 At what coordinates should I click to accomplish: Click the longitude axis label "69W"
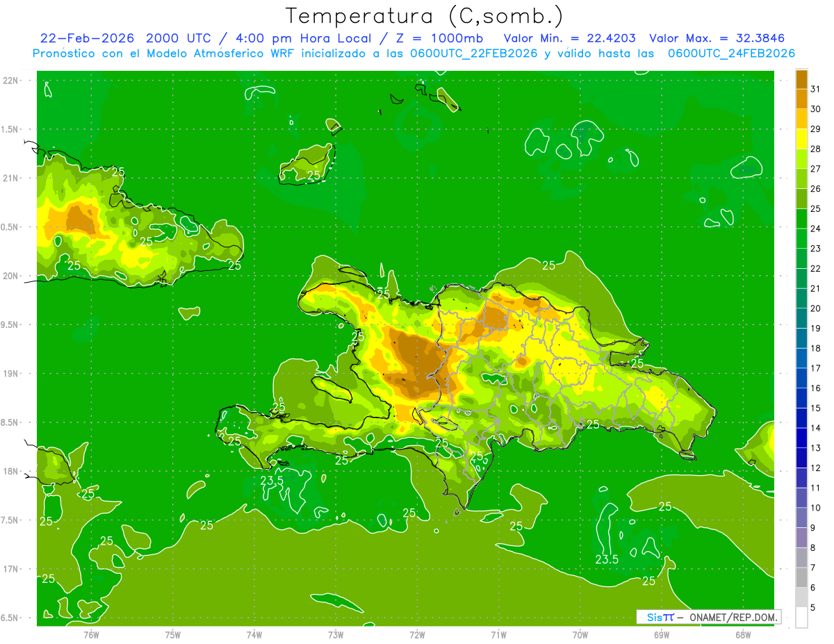[x=662, y=635]
